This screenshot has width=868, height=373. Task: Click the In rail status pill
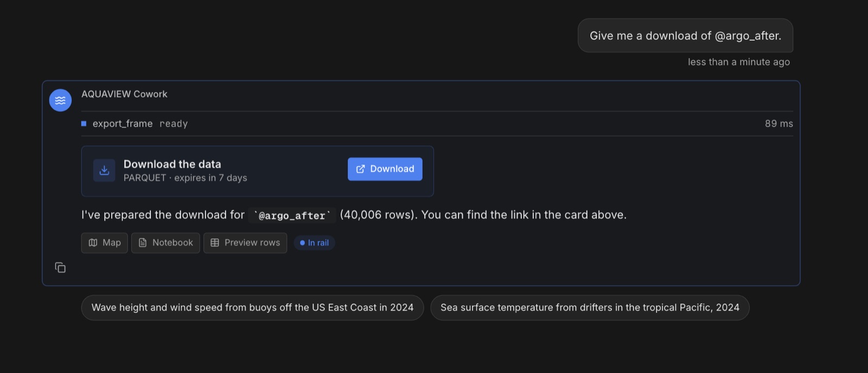(315, 243)
